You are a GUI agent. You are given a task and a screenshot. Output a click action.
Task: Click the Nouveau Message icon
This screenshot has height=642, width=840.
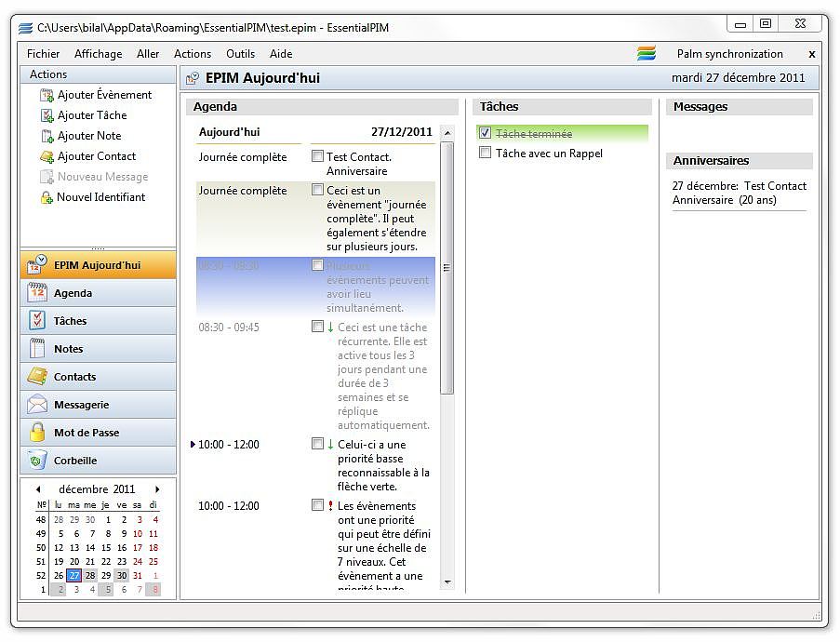pos(47,177)
